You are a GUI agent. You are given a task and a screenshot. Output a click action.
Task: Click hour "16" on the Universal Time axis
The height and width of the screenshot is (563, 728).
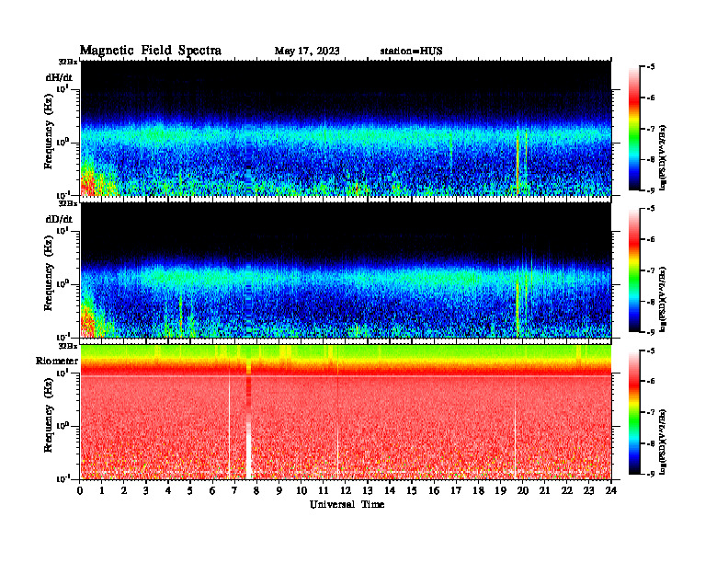click(x=434, y=490)
